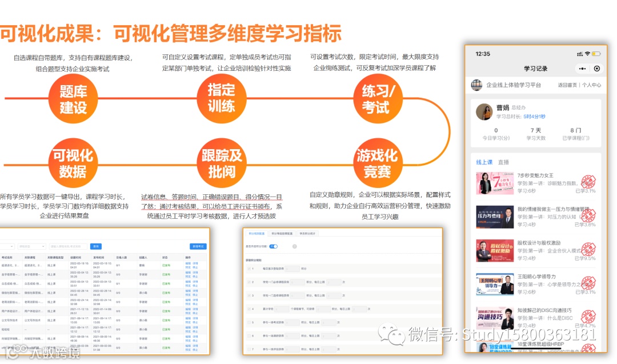Select the first points rule configuration tab
Viewport: 617px width, 364px height.
coord(257,234)
